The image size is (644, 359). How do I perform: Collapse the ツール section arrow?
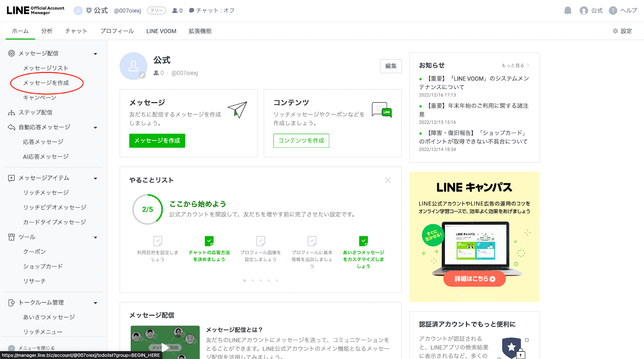click(95, 237)
